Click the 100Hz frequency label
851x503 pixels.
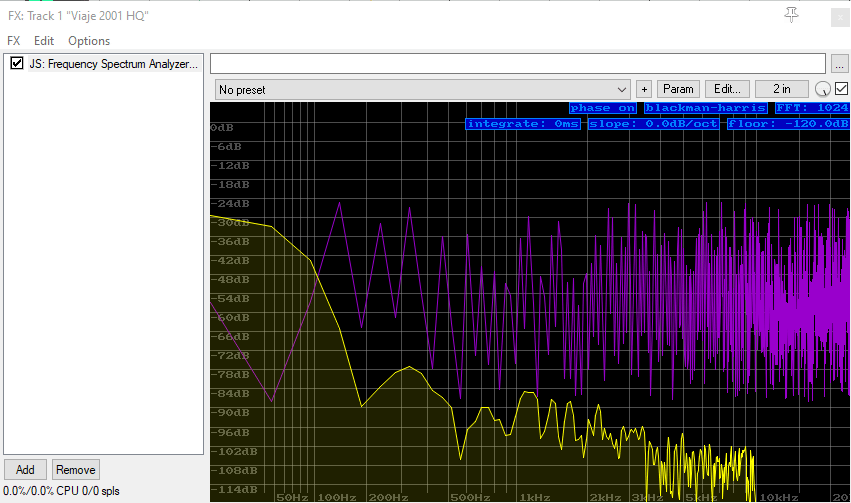coord(337,497)
